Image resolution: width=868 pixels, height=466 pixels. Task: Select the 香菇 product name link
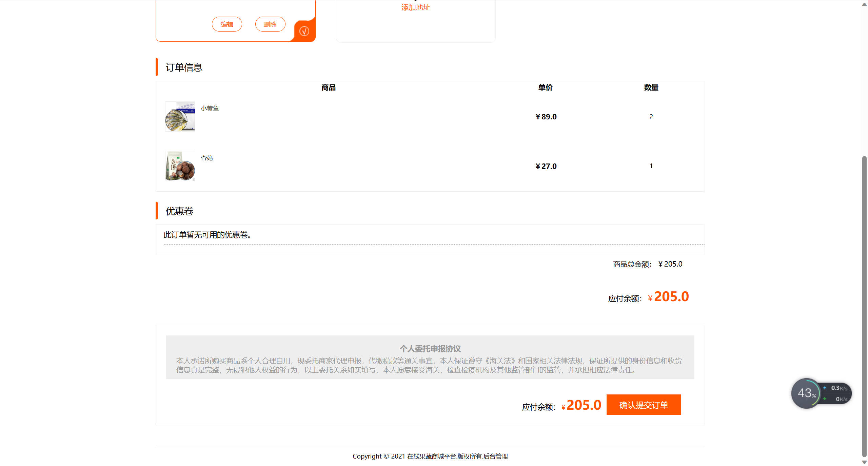click(x=207, y=157)
